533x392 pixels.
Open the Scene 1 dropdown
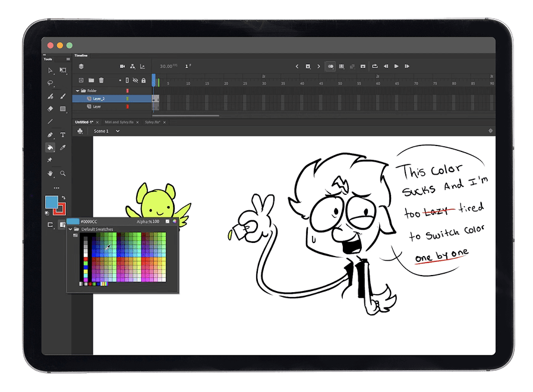tap(117, 131)
